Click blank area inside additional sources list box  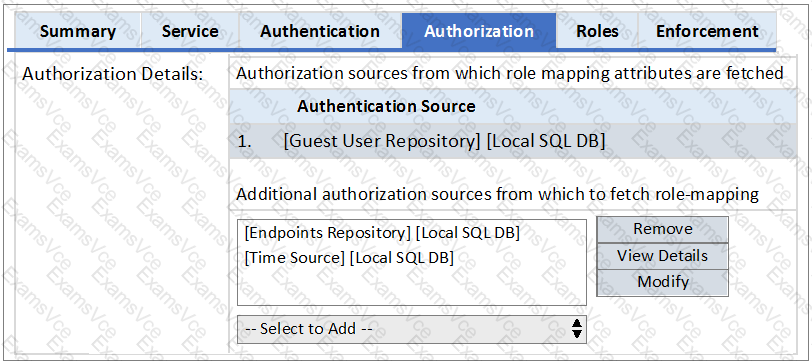click(x=412, y=286)
